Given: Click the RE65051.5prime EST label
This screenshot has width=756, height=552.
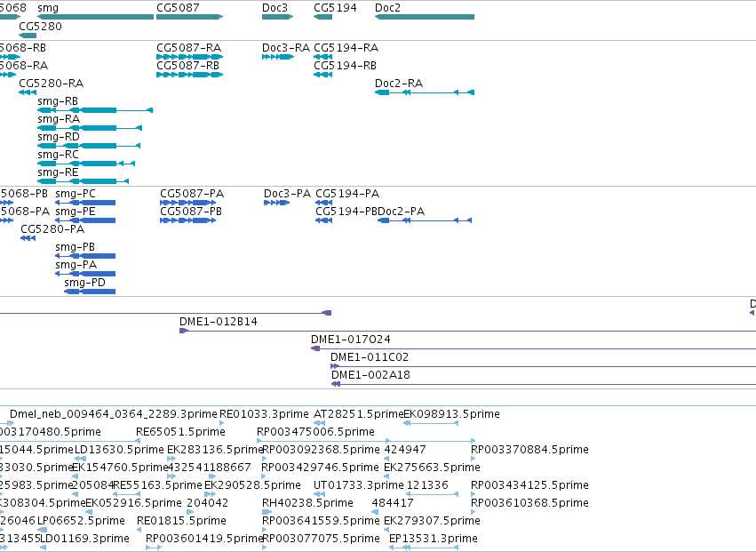Looking at the screenshot, I should point(181,431).
